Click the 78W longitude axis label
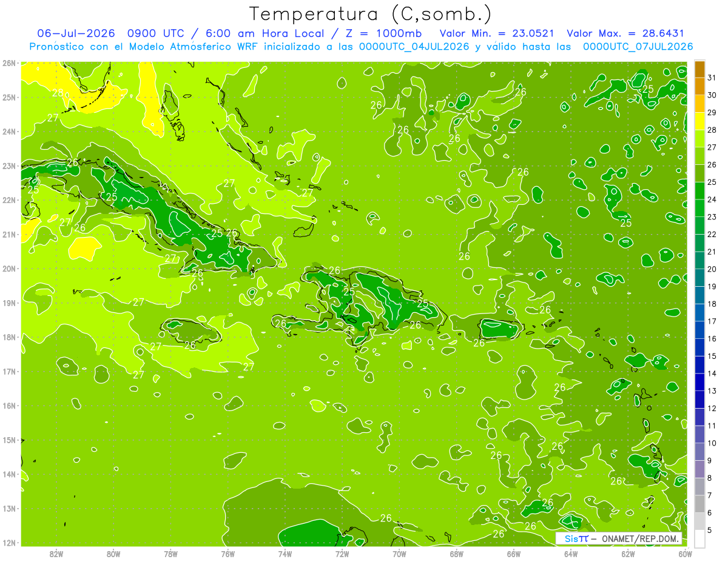 (170, 553)
